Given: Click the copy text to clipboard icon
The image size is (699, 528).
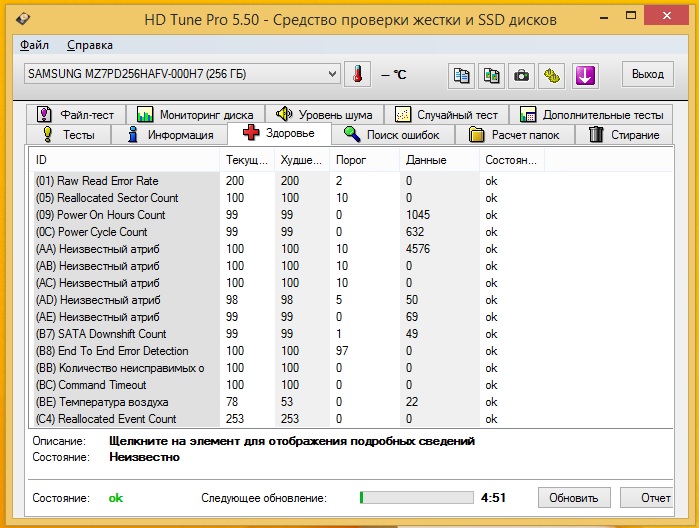Looking at the screenshot, I should click(461, 75).
